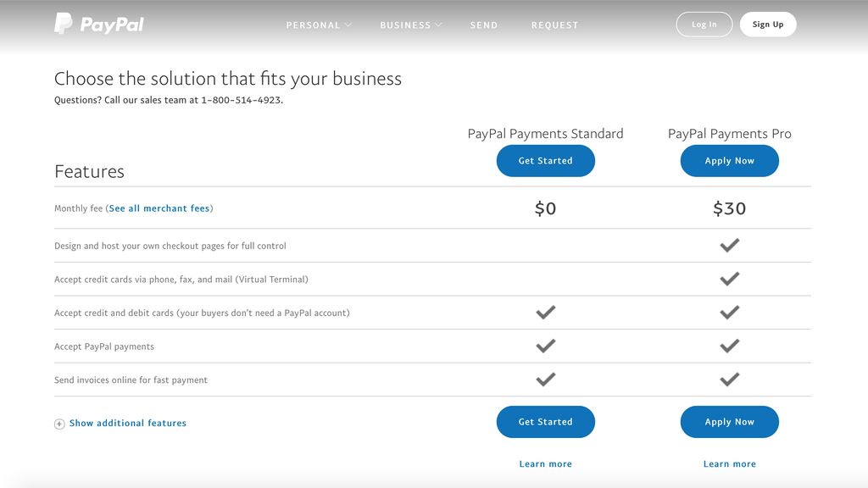868x488 pixels.
Task: Click the plus icon beside Show additional features
Action: point(58,424)
